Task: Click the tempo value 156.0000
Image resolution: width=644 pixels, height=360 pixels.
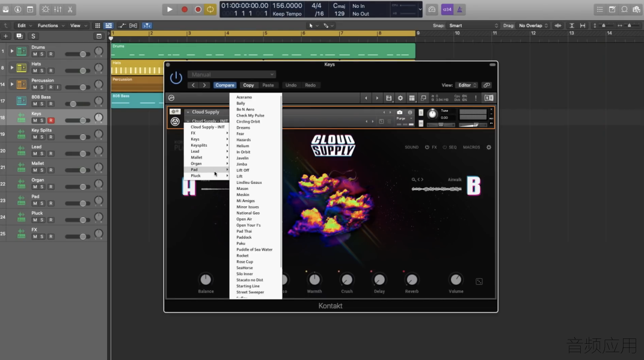Action: (287, 6)
